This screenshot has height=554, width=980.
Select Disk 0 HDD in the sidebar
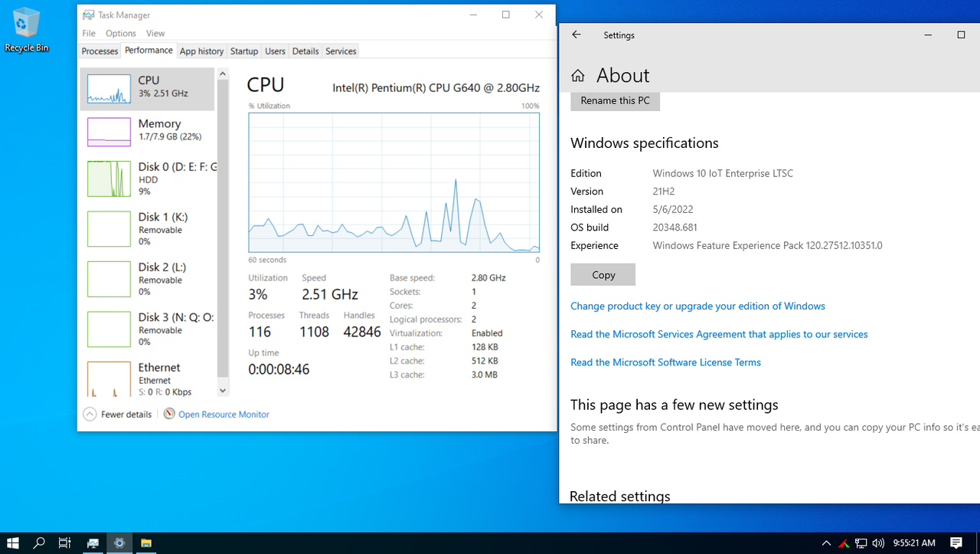149,179
